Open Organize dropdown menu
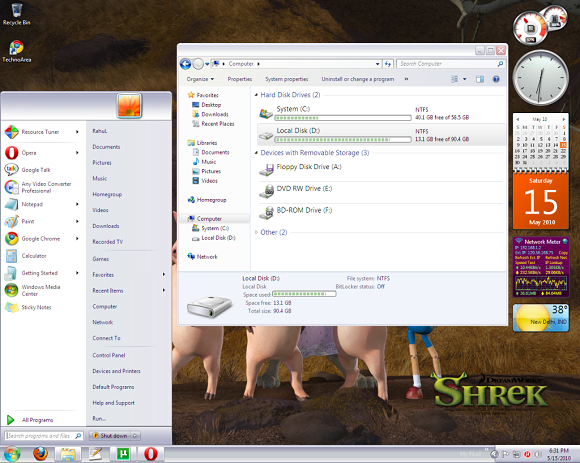580x463 pixels. (200, 79)
